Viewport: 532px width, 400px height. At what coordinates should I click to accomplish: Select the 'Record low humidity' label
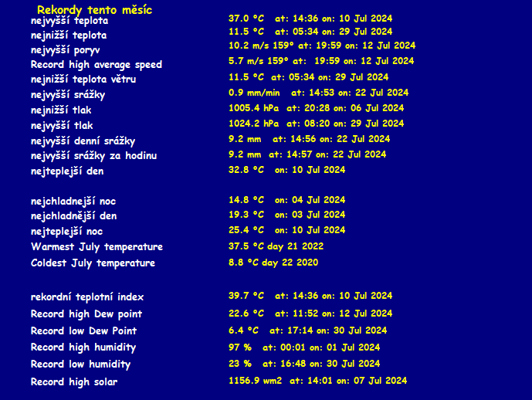(80, 364)
